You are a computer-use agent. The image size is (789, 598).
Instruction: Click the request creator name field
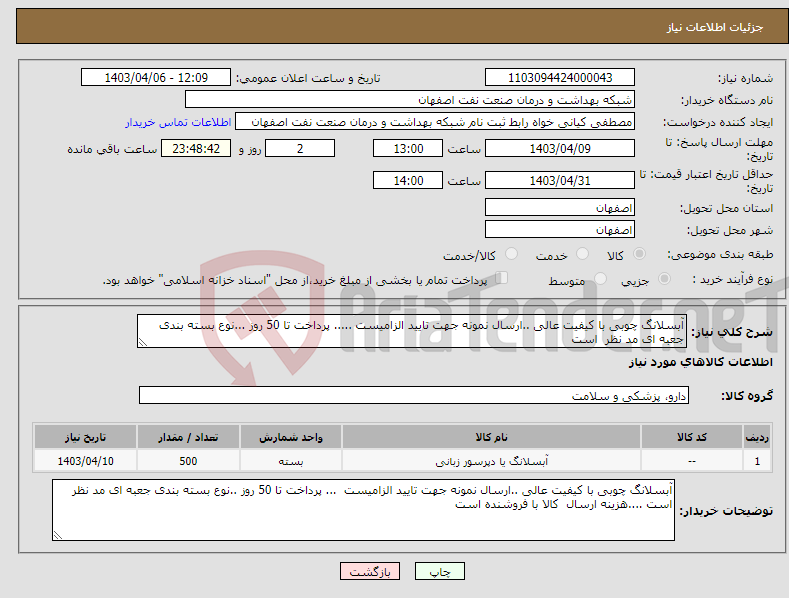click(435, 122)
